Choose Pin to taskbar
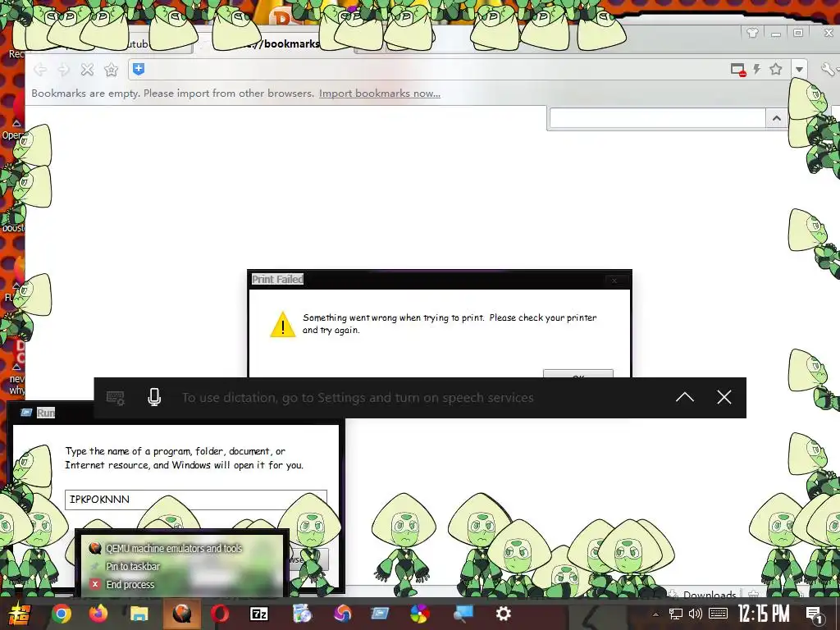 [x=133, y=566]
